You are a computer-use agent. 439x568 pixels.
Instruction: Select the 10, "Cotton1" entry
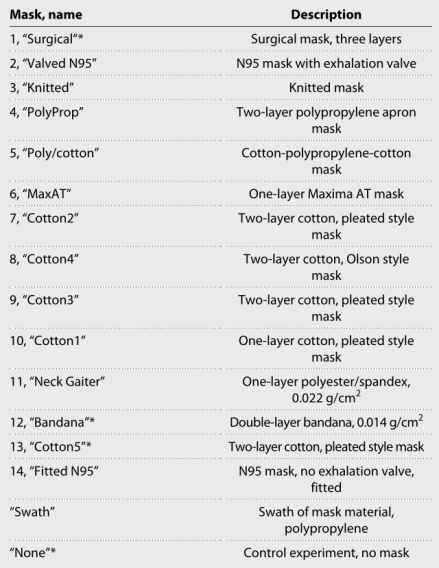tap(47, 341)
